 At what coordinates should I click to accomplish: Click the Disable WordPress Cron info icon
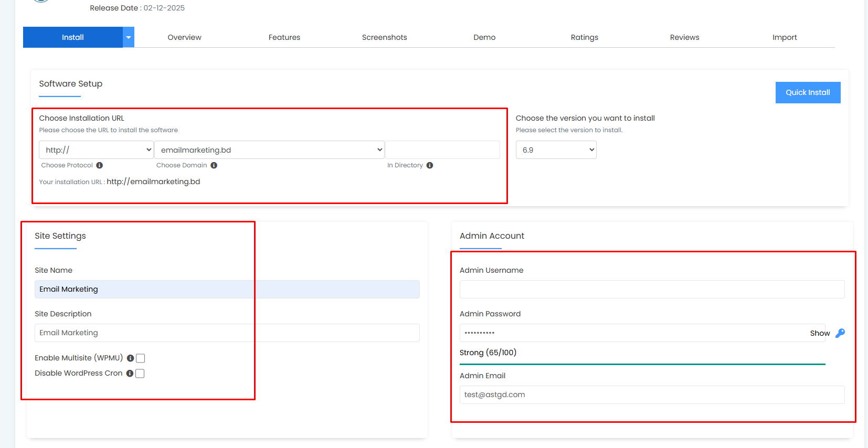130,374
